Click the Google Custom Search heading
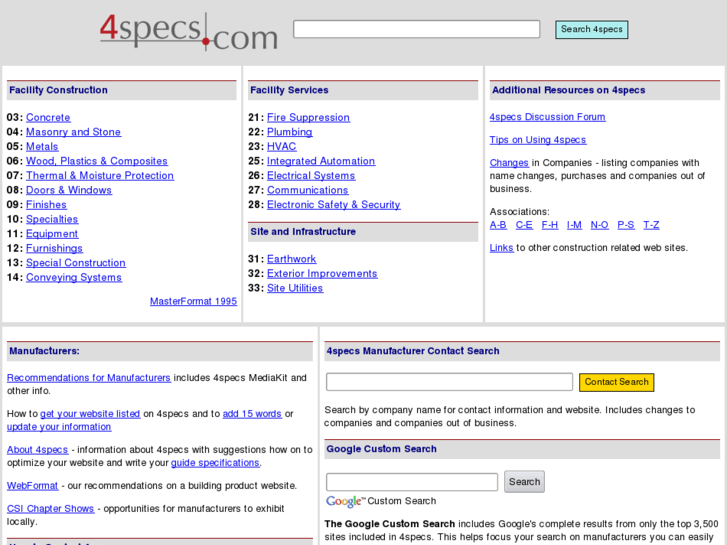The height and width of the screenshot is (545, 727). 382,449
